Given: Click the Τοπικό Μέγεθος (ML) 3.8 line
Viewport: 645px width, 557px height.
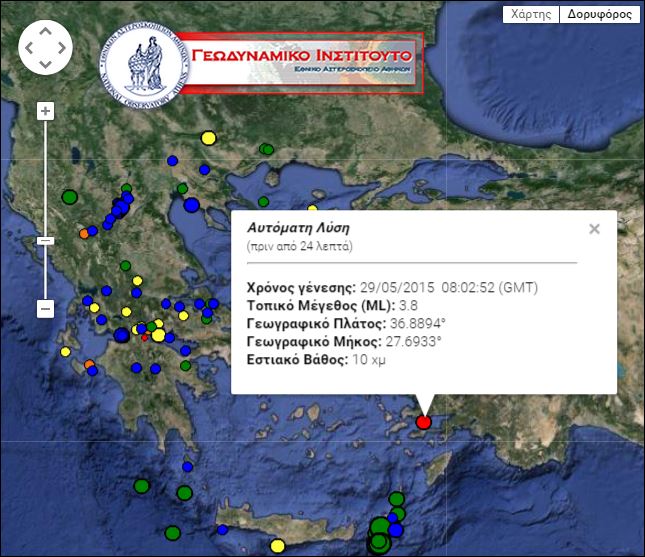Looking at the screenshot, I should pos(332,305).
